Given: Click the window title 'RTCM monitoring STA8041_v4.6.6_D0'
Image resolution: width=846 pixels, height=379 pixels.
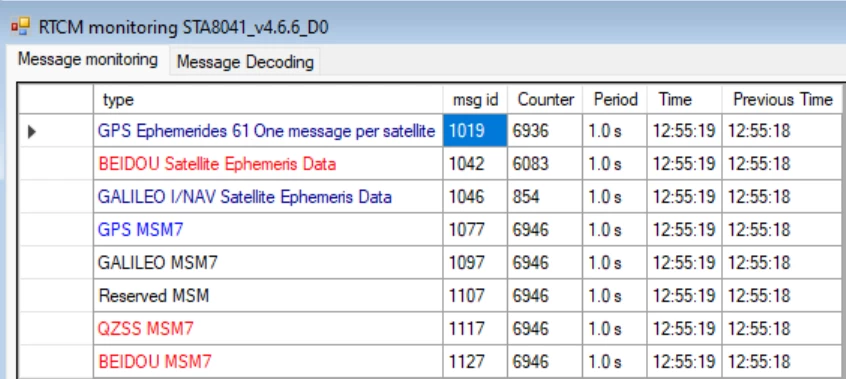Looking at the screenshot, I should point(183,27).
